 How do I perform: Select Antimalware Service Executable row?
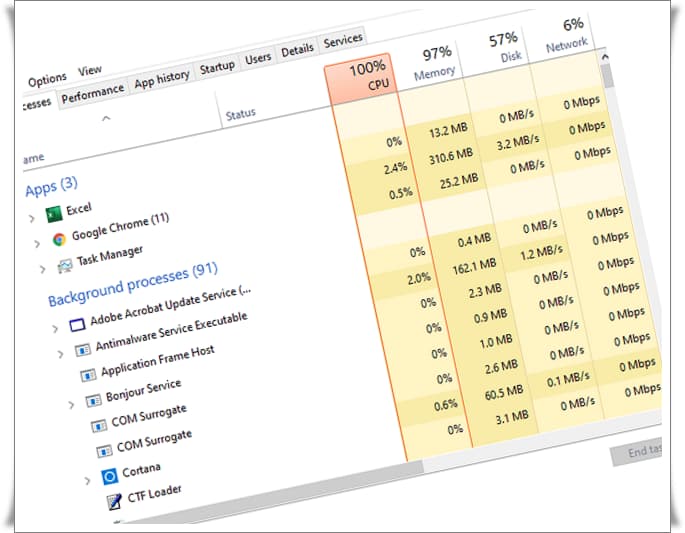[171, 332]
